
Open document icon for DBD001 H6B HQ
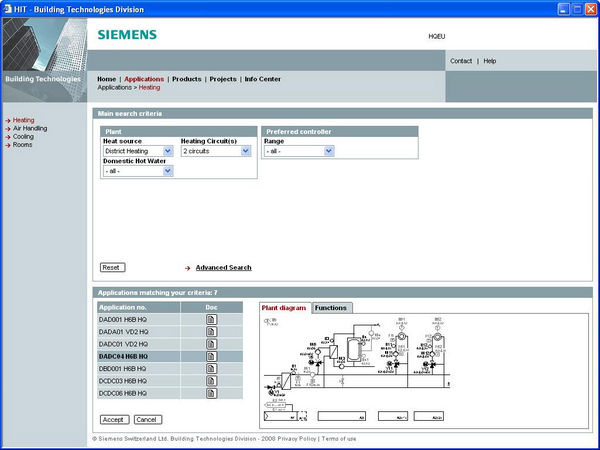pyautogui.click(x=211, y=368)
